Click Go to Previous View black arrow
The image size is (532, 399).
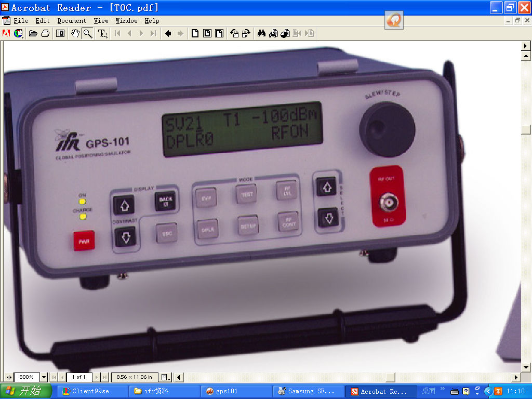click(168, 33)
